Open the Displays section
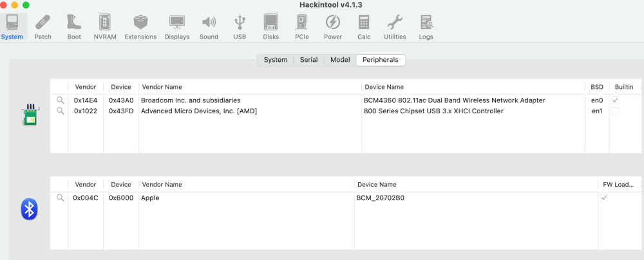 pyautogui.click(x=177, y=26)
